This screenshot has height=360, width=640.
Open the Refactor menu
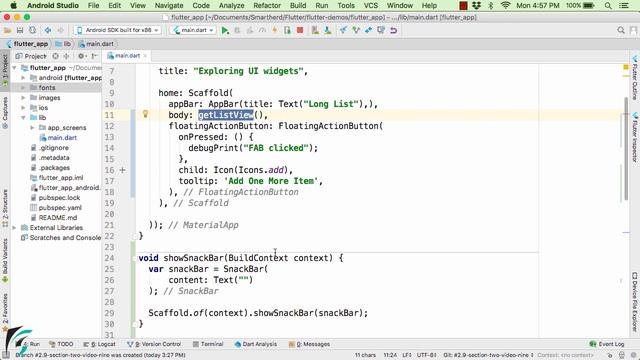267,6
